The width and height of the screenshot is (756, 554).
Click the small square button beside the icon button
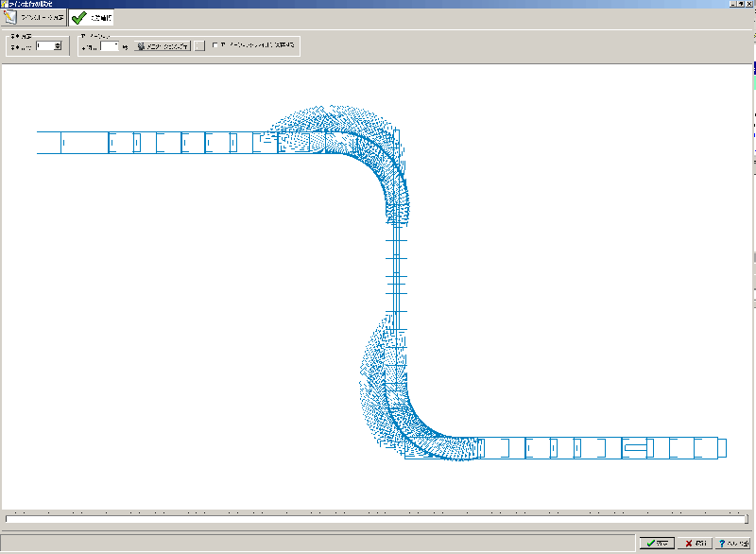(x=200, y=46)
